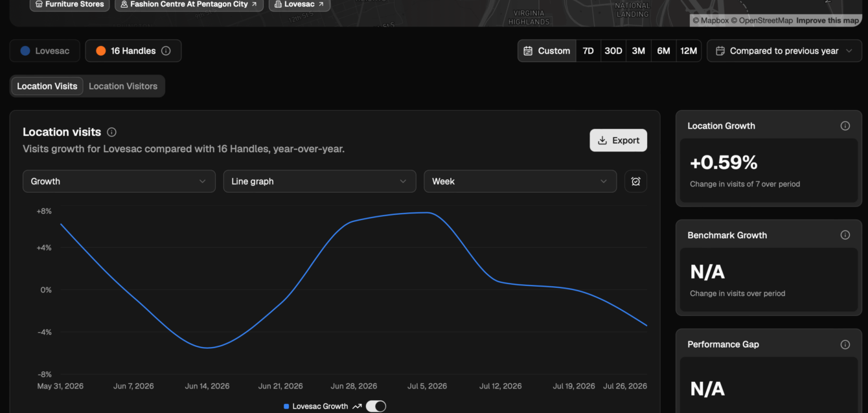Click the Lovesac Growth legend label
Screen dimensions: 868x413
[320, 407]
